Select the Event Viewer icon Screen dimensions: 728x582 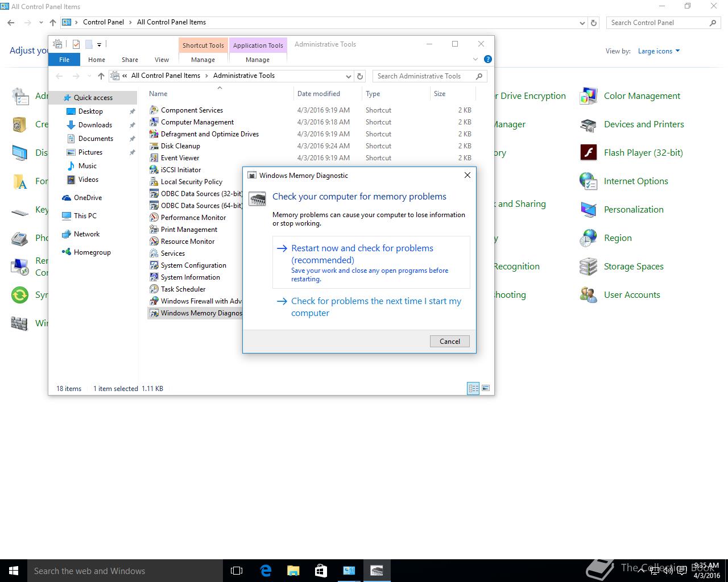154,157
